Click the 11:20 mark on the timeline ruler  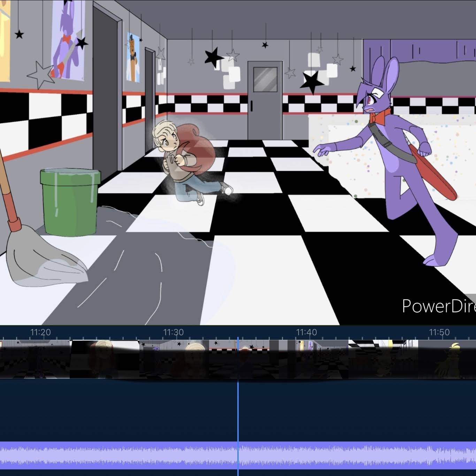click(x=40, y=332)
